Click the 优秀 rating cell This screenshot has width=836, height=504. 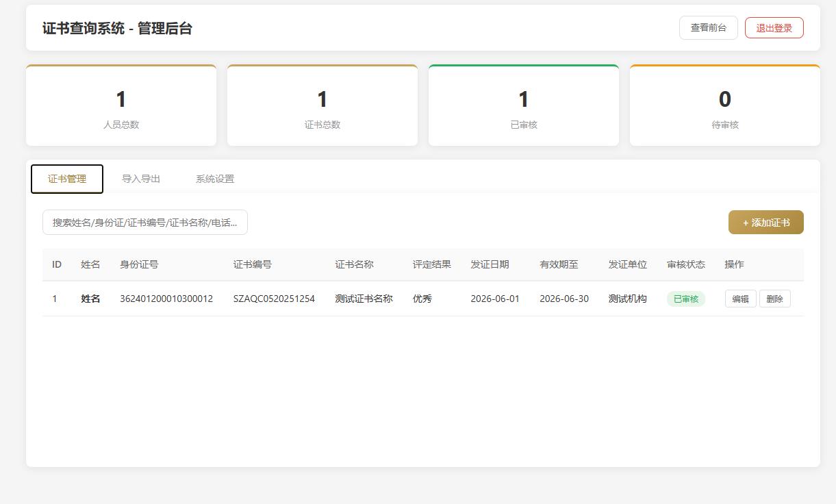422,299
